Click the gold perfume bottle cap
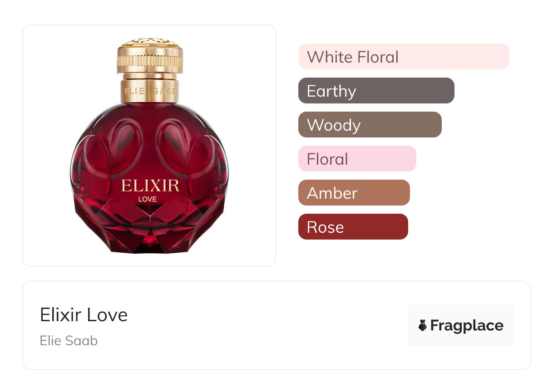Screen dimensions: 553x392 click(150, 57)
